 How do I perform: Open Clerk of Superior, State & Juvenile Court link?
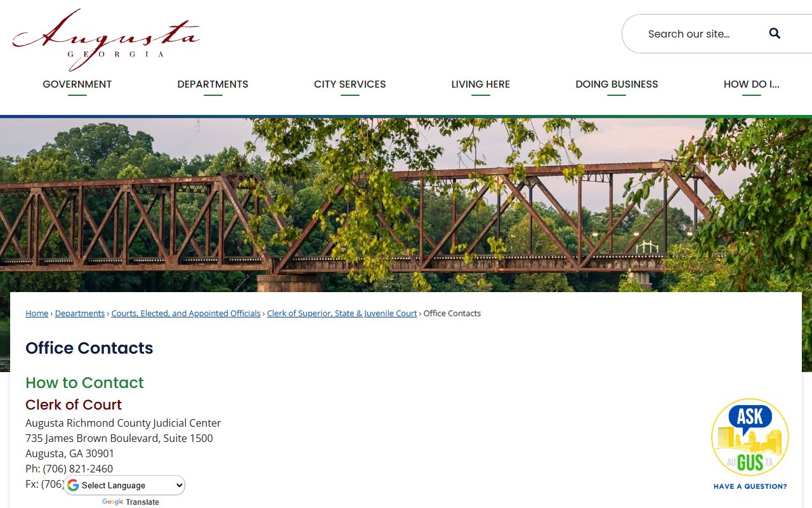point(342,314)
